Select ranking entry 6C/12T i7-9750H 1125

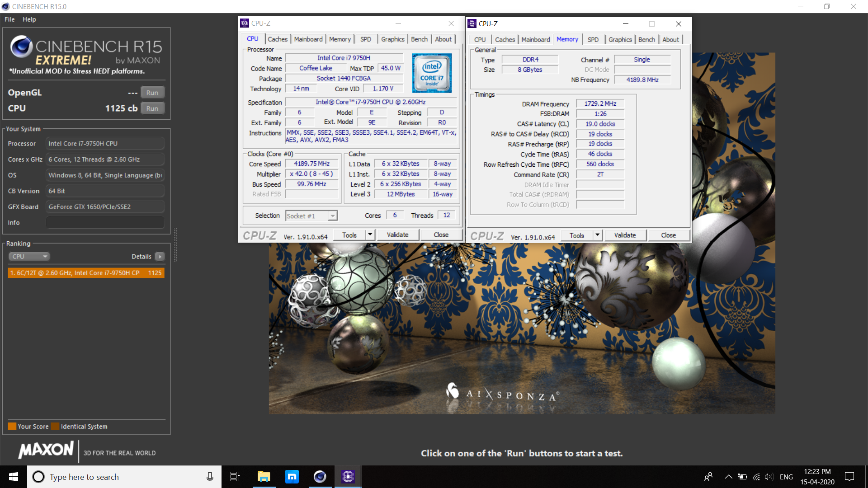pos(86,273)
